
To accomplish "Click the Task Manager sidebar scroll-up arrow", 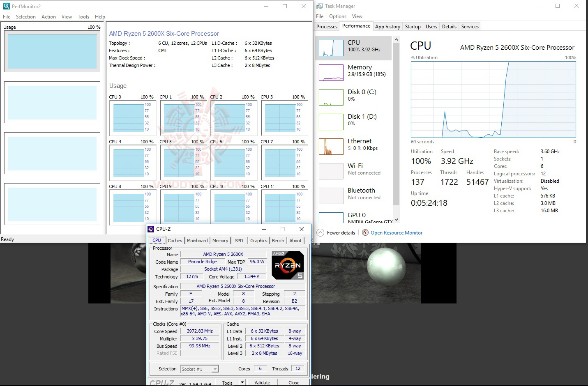I will [396, 39].
